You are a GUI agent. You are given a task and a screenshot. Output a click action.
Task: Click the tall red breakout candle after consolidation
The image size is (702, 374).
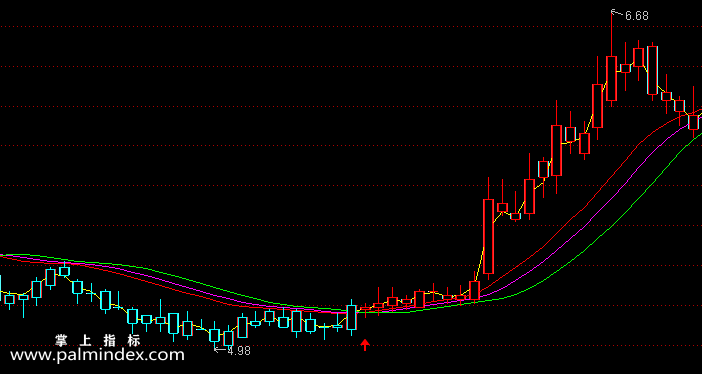[x=488, y=236]
